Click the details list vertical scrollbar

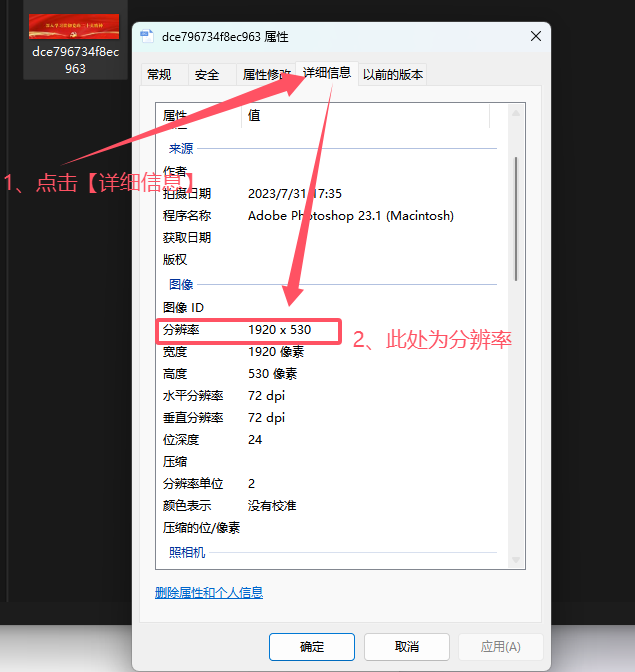point(516,218)
